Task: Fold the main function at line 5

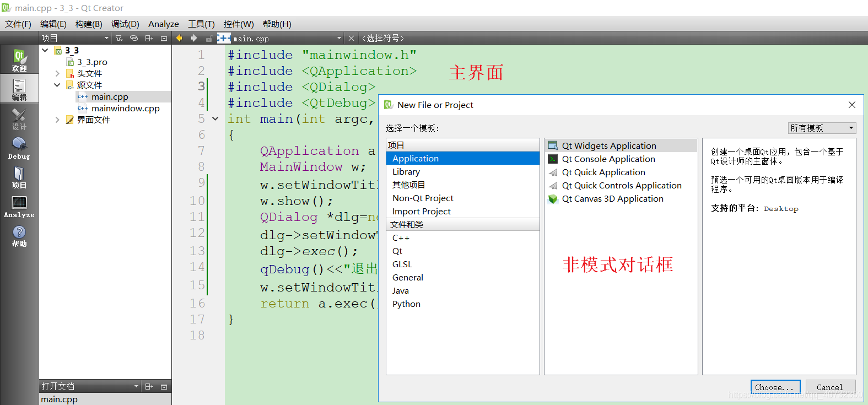Action: [x=215, y=118]
